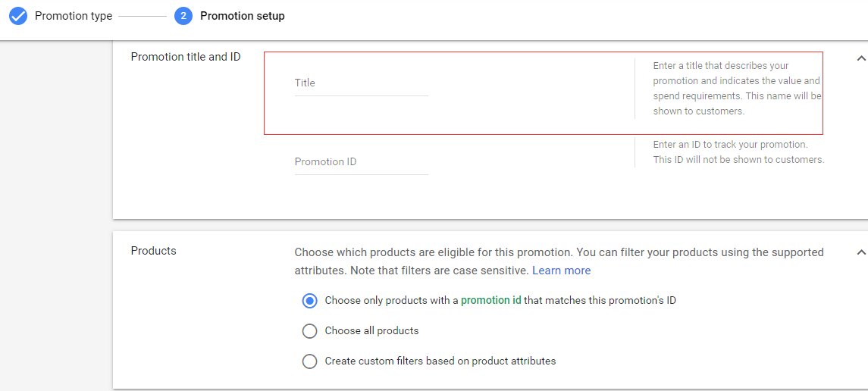The width and height of the screenshot is (868, 391).
Task: Collapse the Products section with its chevron
Action: point(860,252)
